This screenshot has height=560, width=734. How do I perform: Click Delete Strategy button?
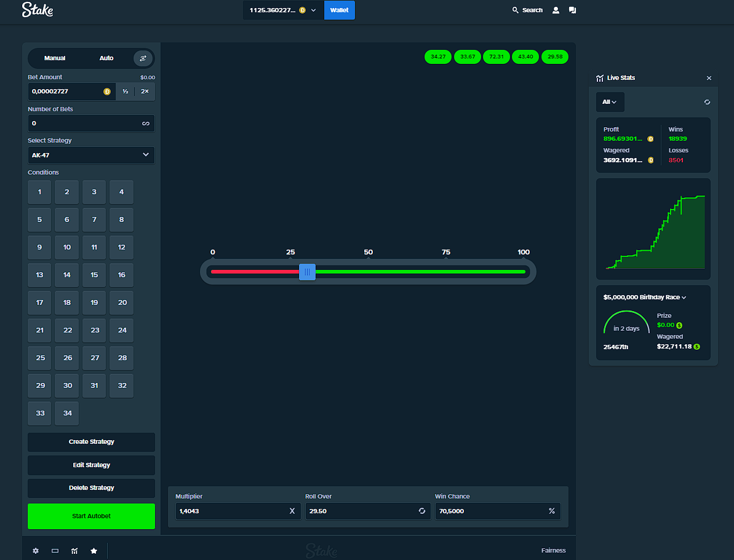click(91, 488)
